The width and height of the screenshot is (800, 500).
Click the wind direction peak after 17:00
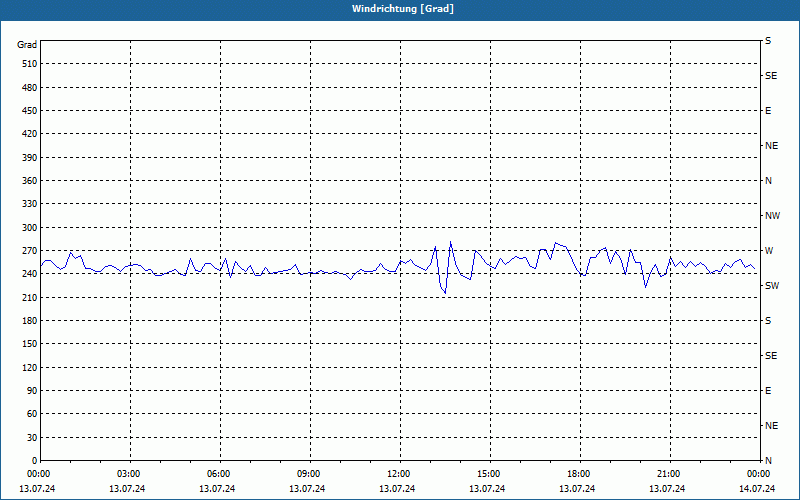tap(556, 243)
